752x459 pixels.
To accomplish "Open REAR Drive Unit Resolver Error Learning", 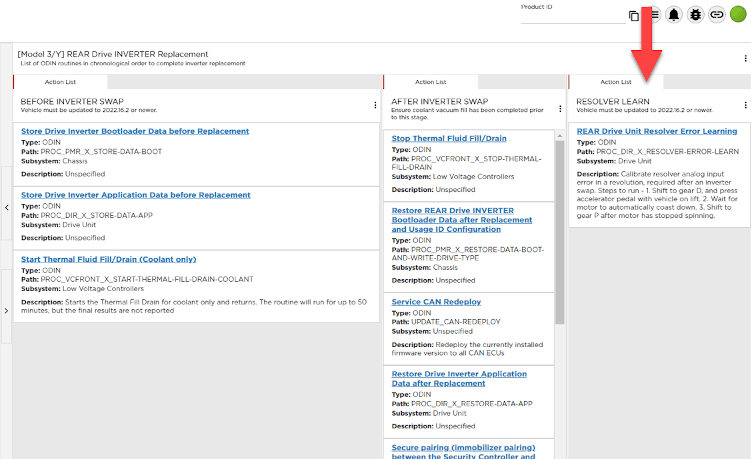I will 657,131.
